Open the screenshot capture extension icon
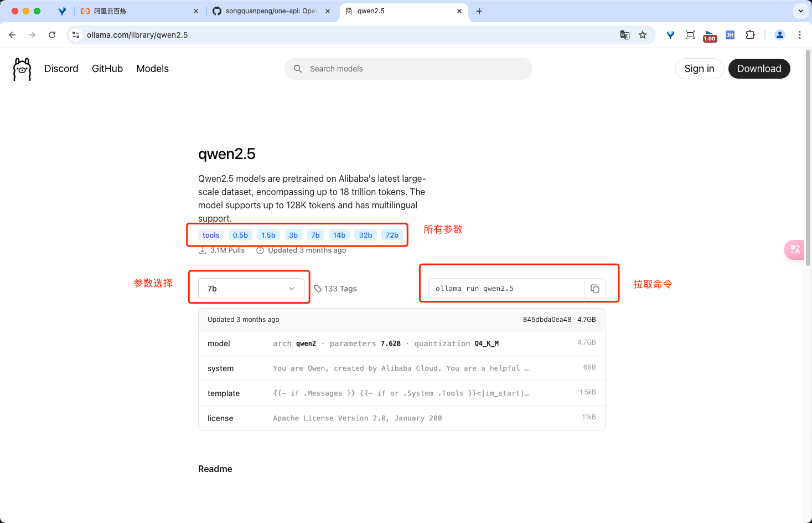812x523 pixels. [690, 35]
